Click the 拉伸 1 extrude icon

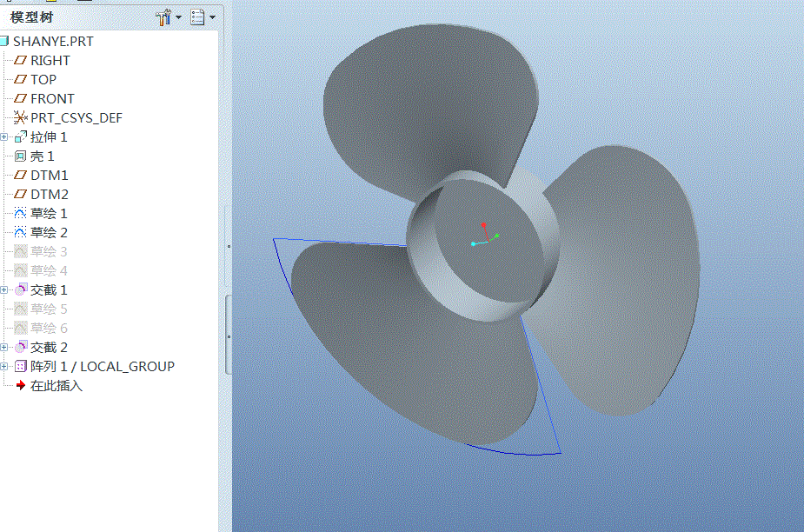(21, 137)
